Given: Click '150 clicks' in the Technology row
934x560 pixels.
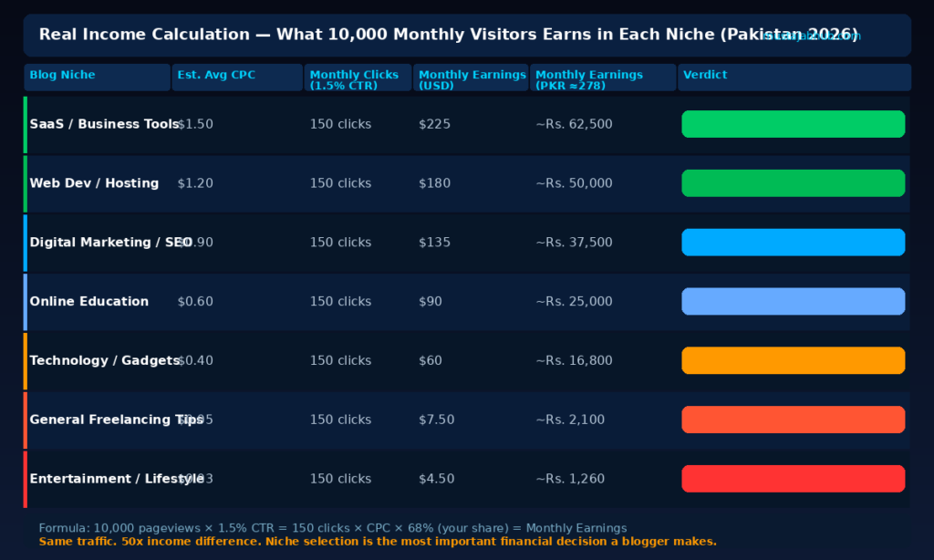Looking at the screenshot, I should [x=341, y=360].
